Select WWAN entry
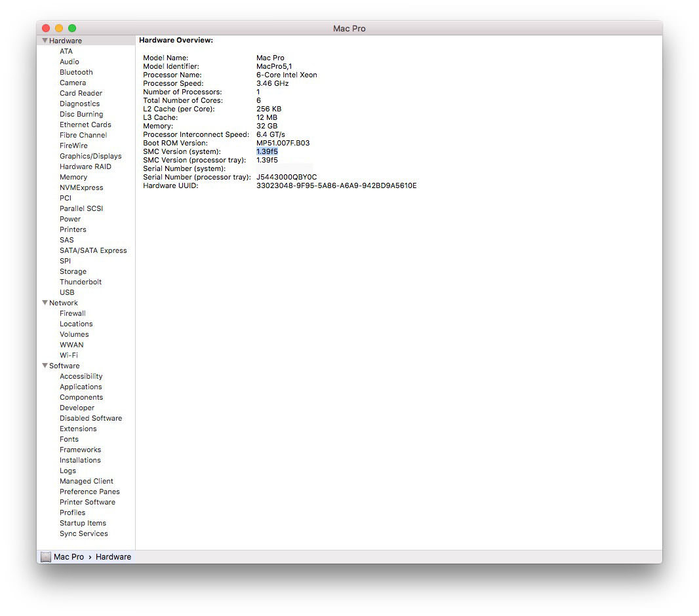 point(71,345)
